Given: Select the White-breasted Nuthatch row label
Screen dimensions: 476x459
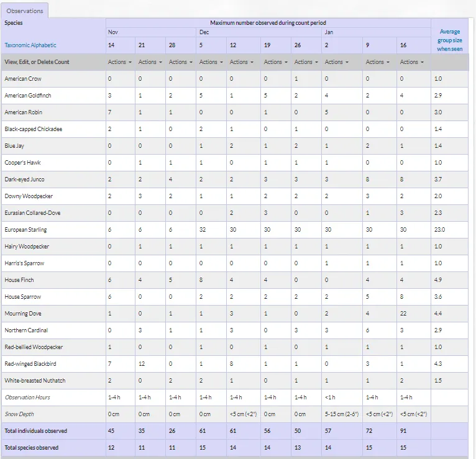Looking at the screenshot, I should point(35,381).
